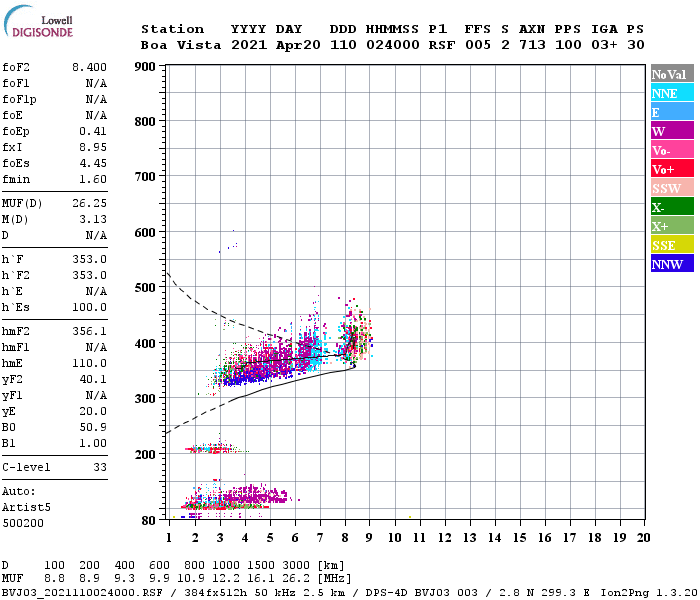Click the 200 km y-axis label

145,454
